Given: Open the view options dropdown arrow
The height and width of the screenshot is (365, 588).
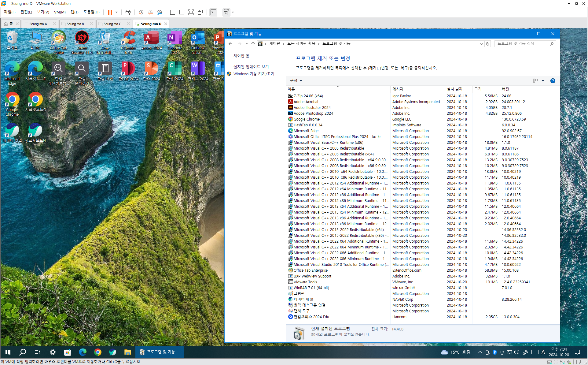Looking at the screenshot, I should tap(543, 81).
